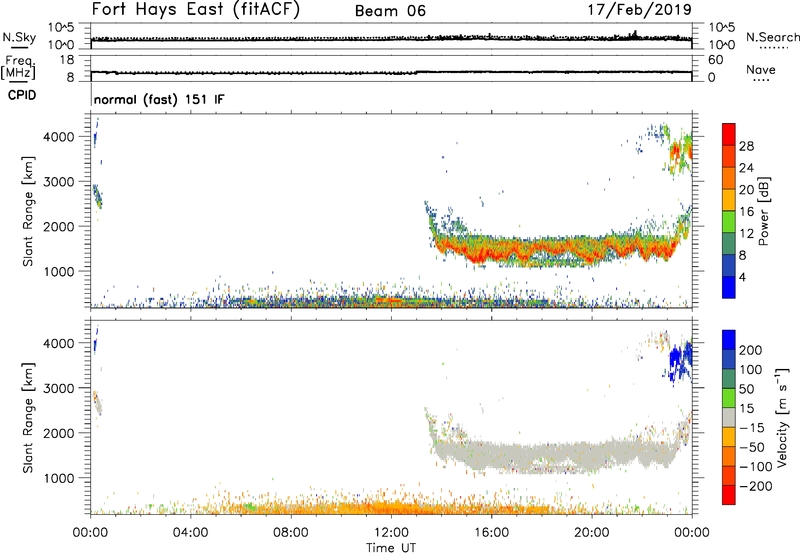Click the 08:00 time axis label
Image resolution: width=800 pixels, height=554 pixels.
click(291, 533)
